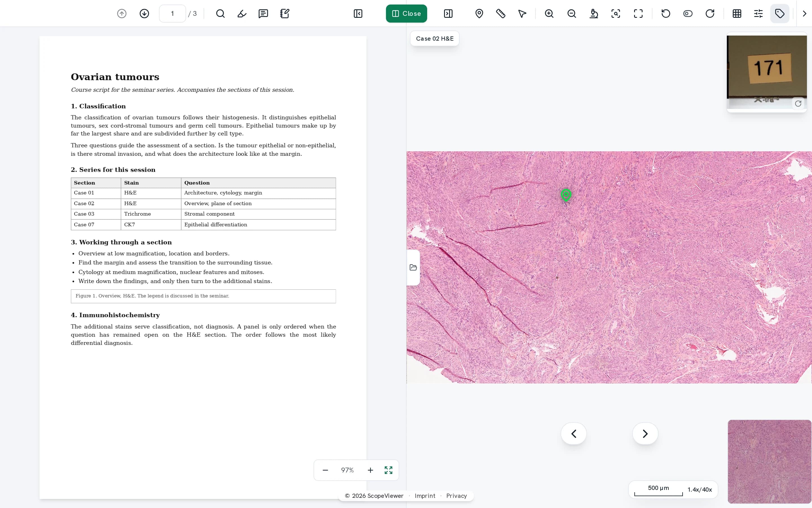
Task: Go to previous page with up arrow
Action: click(122, 14)
